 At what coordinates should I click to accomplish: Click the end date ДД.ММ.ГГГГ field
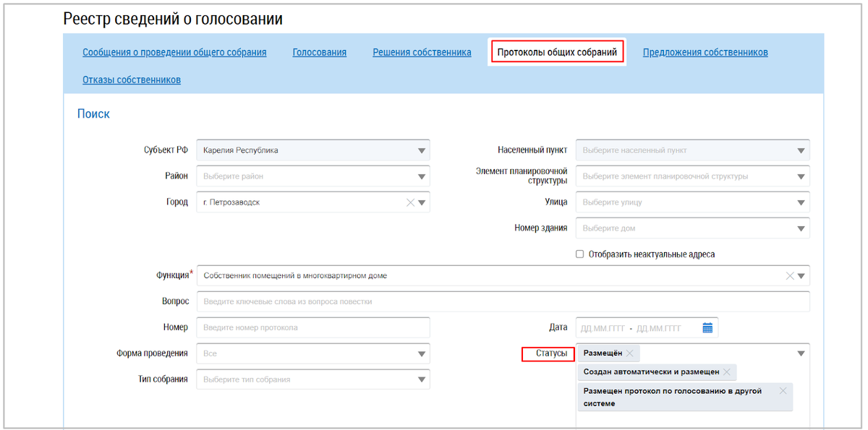coord(659,328)
